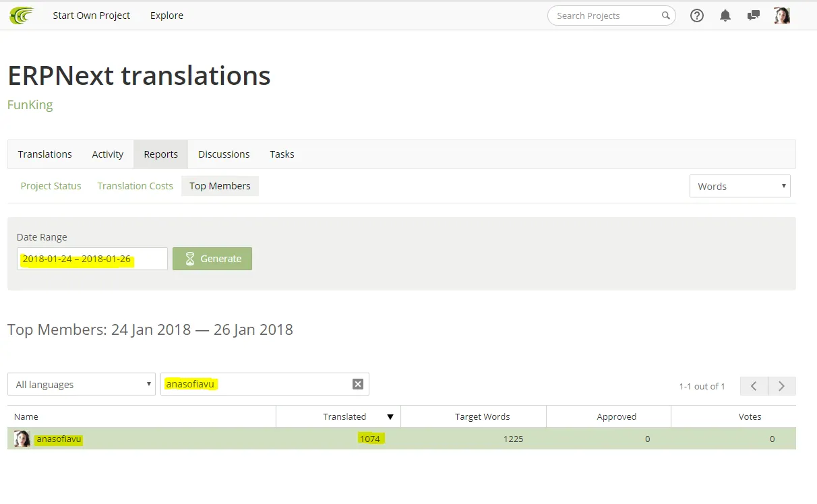
Task: Click anasofiavu's avatar in the table row
Action: coord(22,439)
